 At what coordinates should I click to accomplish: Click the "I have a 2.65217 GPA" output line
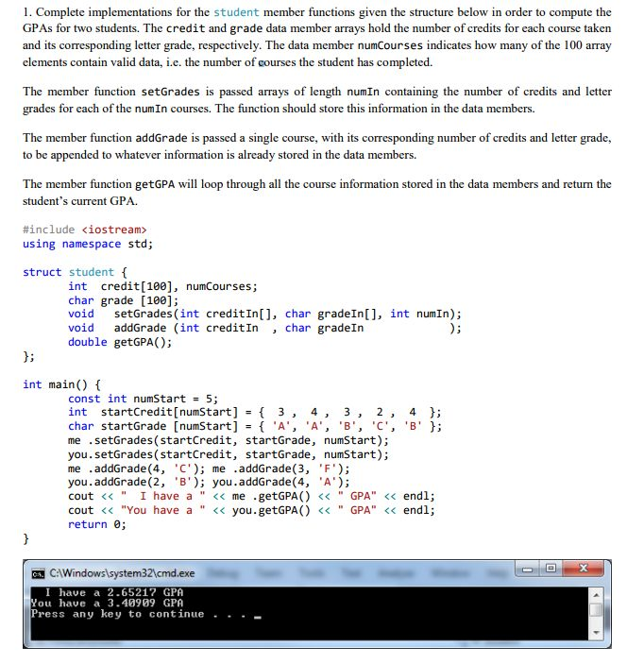point(114,592)
